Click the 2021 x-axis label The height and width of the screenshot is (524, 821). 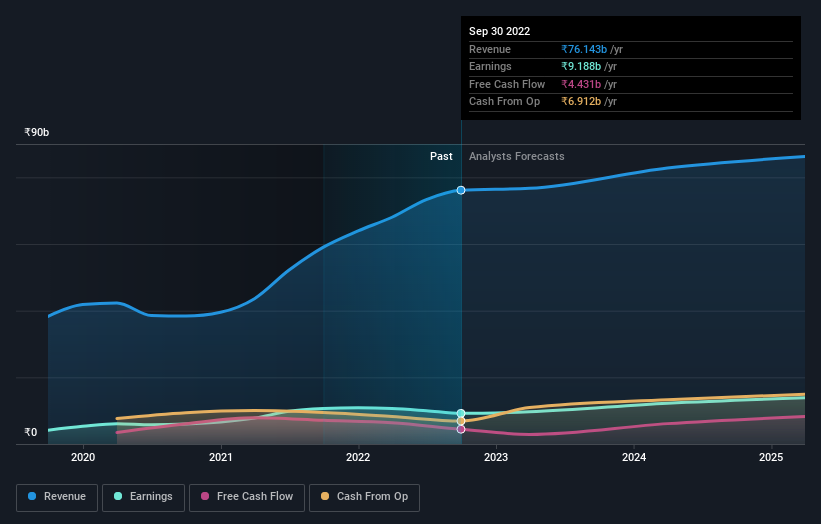[x=220, y=458]
